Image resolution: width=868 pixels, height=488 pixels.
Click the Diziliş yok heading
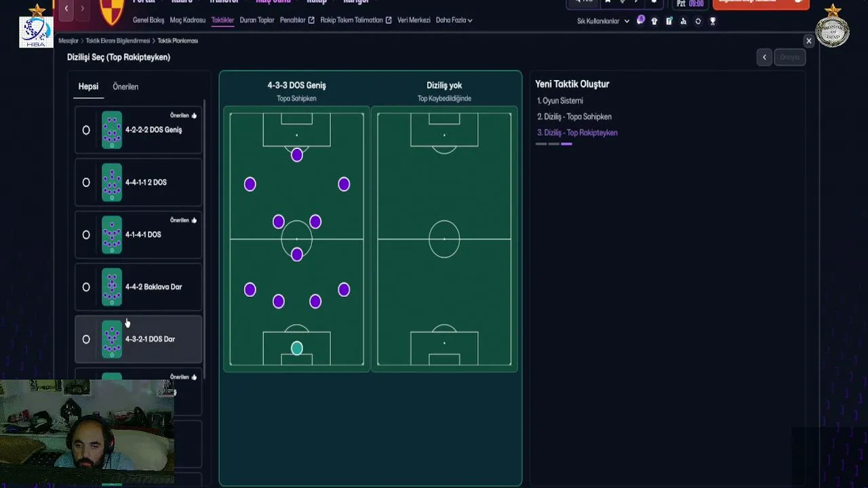click(x=444, y=85)
